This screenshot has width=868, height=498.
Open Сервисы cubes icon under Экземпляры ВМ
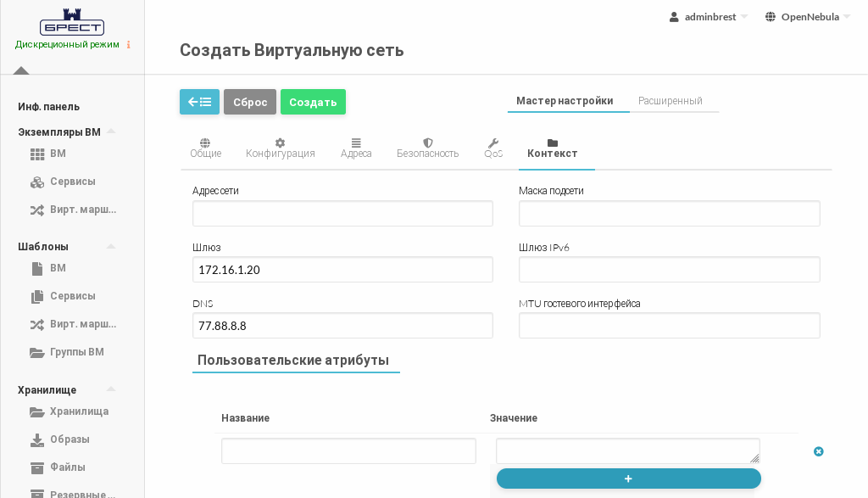(37, 182)
